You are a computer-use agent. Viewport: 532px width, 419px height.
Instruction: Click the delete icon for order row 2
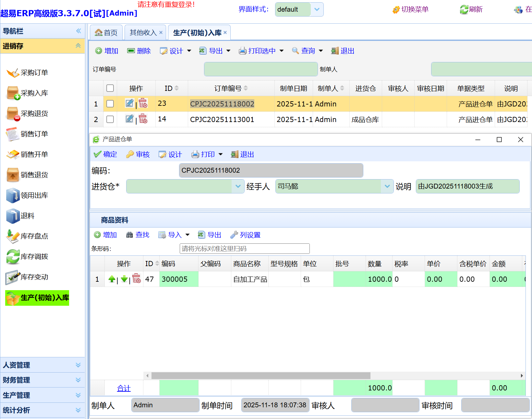143,119
